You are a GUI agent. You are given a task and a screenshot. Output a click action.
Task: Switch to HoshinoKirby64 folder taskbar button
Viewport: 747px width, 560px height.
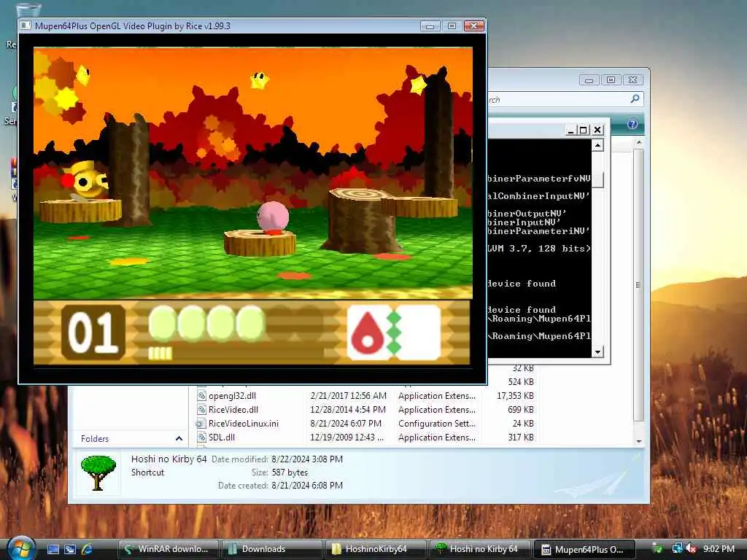[376, 549]
